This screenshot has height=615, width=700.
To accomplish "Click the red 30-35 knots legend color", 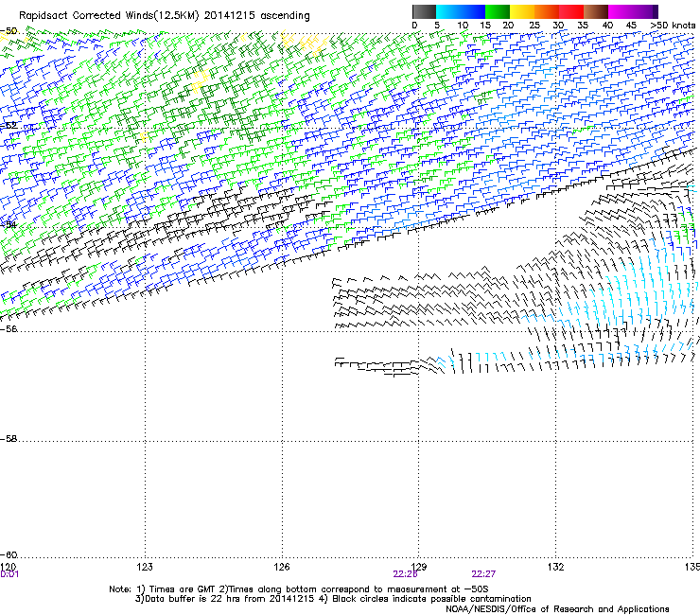I will pyautogui.click(x=571, y=11).
